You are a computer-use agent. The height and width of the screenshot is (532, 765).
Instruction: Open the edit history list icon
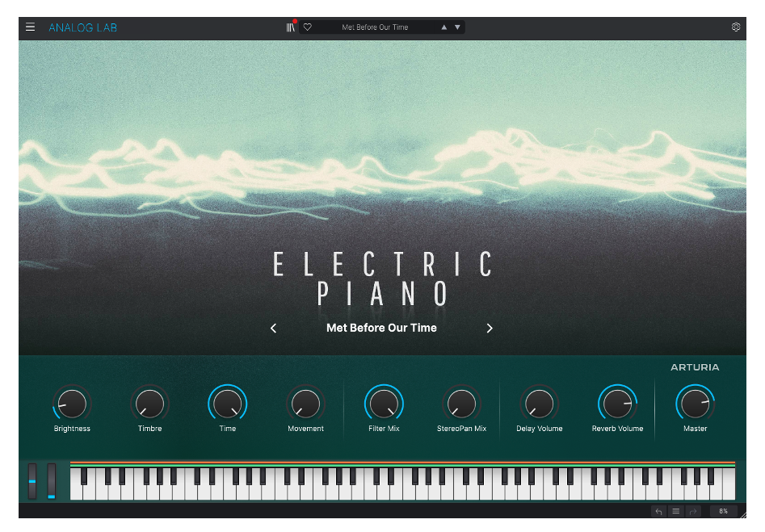(675, 511)
